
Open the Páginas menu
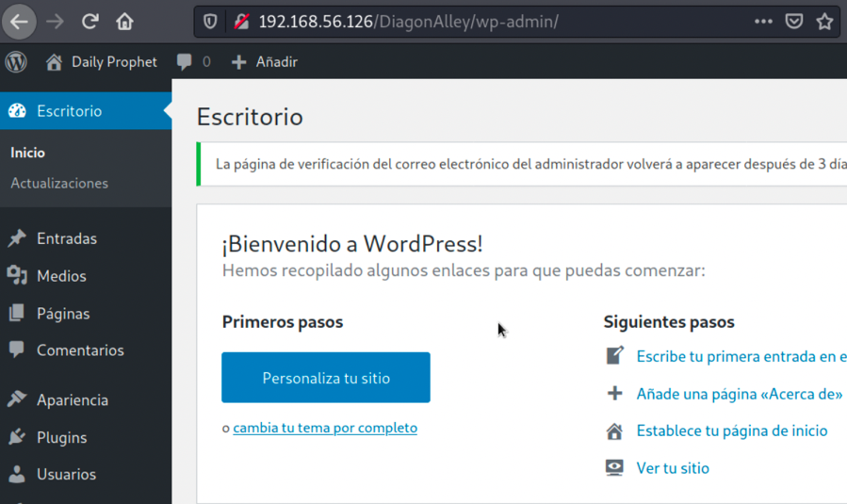(x=63, y=314)
